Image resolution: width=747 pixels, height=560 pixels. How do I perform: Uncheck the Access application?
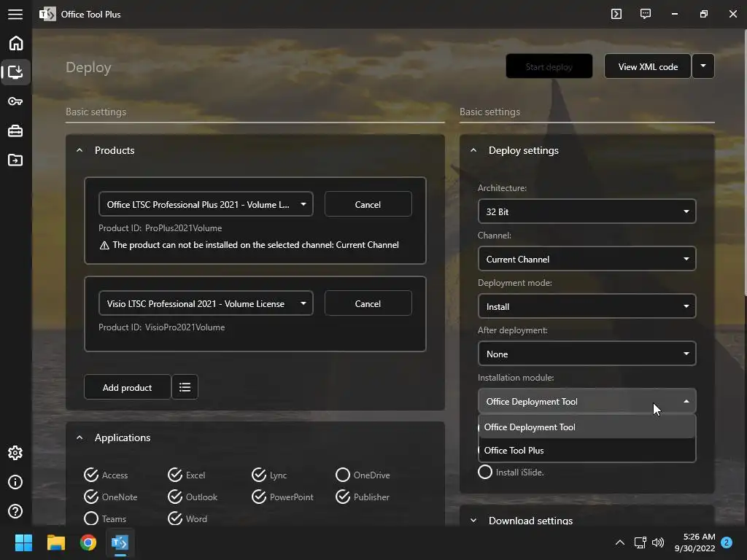coord(107,475)
